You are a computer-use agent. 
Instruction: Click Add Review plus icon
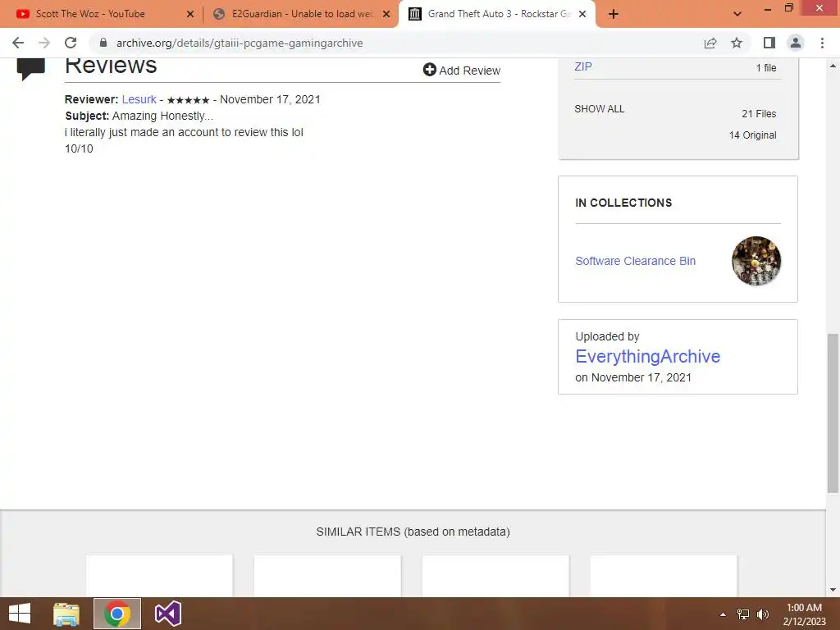pyautogui.click(x=430, y=70)
